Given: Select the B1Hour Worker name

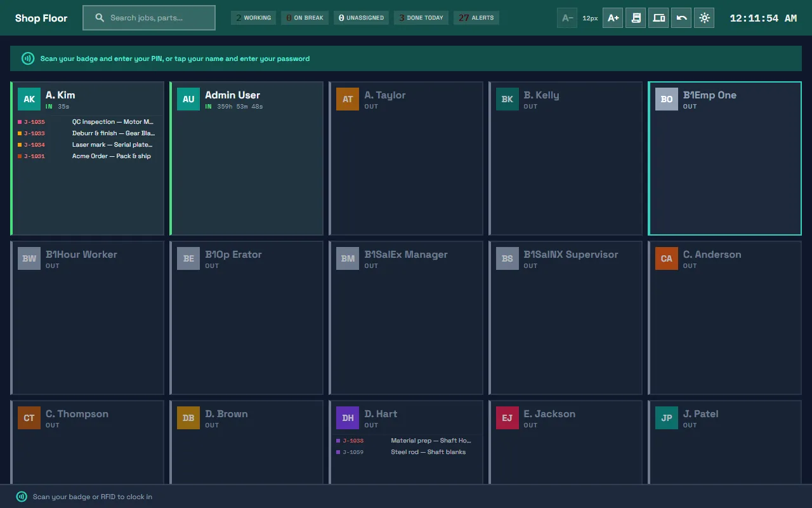Looking at the screenshot, I should pyautogui.click(x=81, y=255).
